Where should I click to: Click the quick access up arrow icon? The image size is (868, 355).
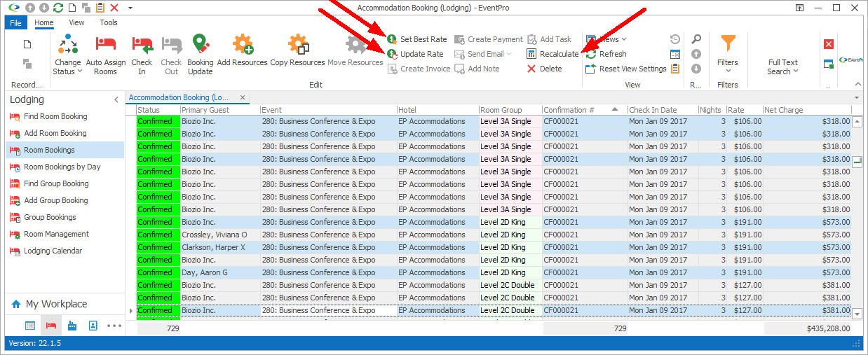point(29,8)
